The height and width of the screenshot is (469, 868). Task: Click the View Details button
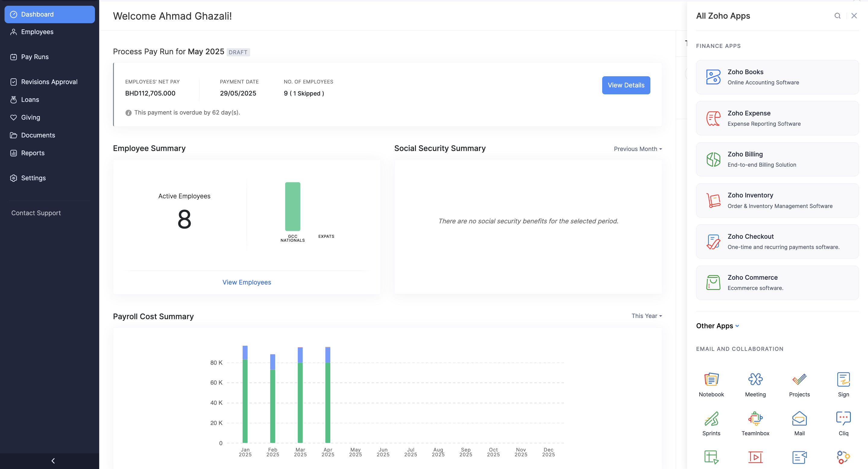626,85
